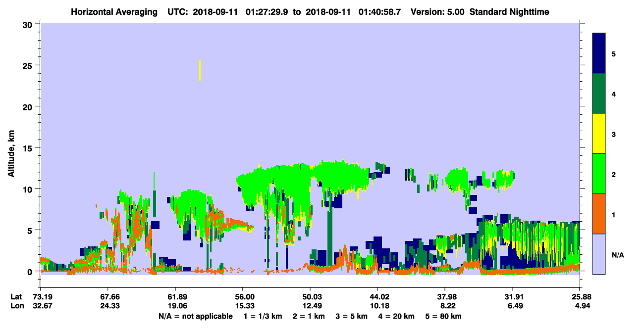Click the colorbar label '1'
The image size is (644, 330).
pos(614,214)
